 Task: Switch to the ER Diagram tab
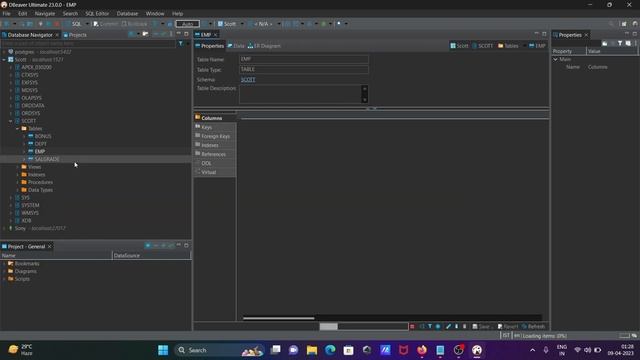pos(264,46)
